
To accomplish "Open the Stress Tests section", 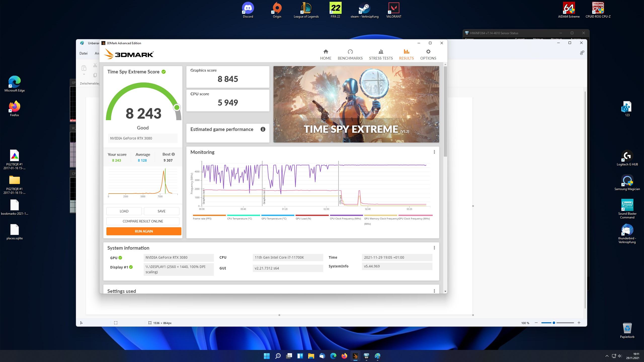I will pos(381,55).
